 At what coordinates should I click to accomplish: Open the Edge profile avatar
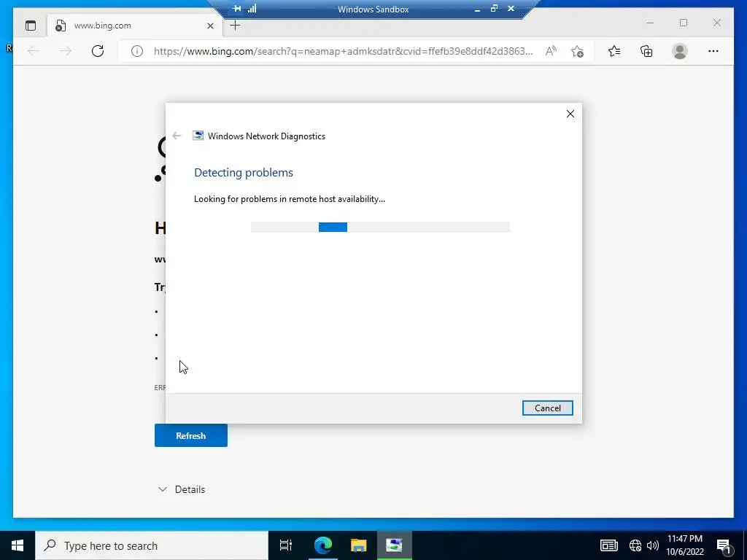(x=680, y=51)
